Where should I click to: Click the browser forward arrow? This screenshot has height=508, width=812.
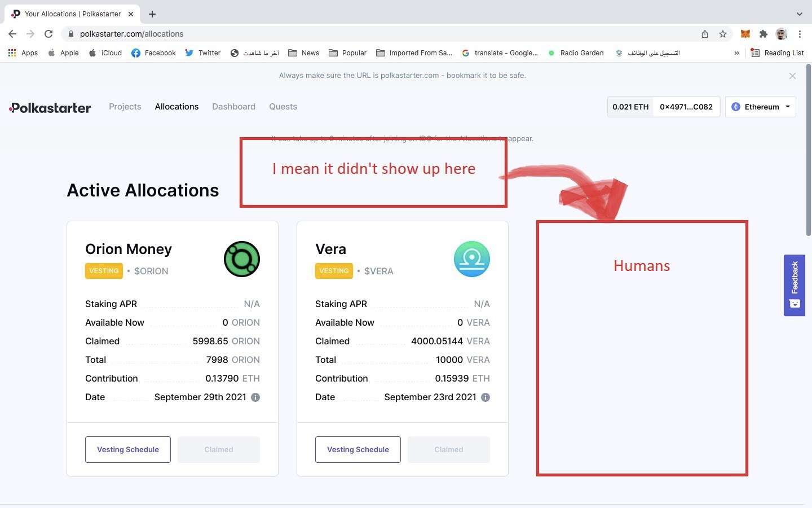[x=30, y=34]
